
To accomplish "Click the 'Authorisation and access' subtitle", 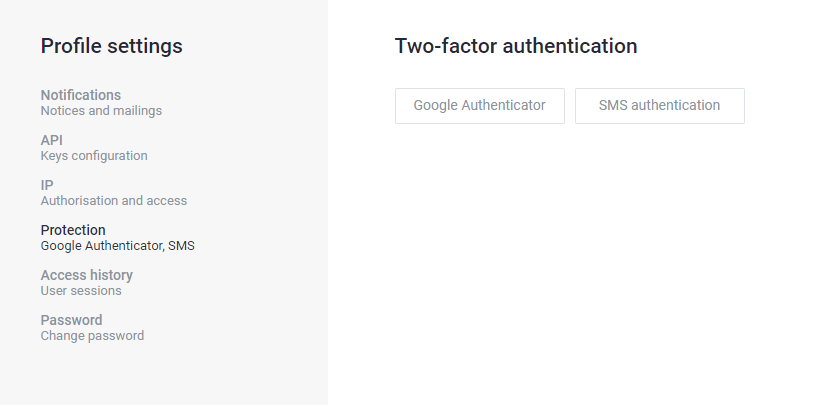I will click(114, 201).
